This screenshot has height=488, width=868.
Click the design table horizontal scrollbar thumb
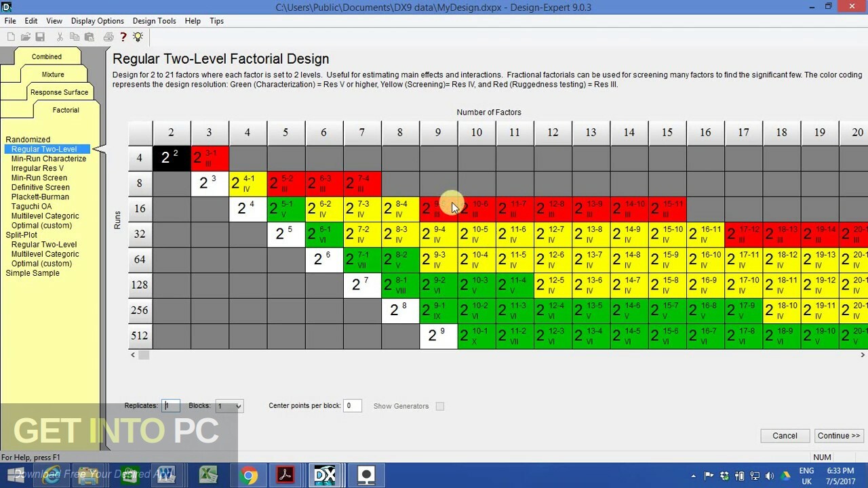[144, 354]
